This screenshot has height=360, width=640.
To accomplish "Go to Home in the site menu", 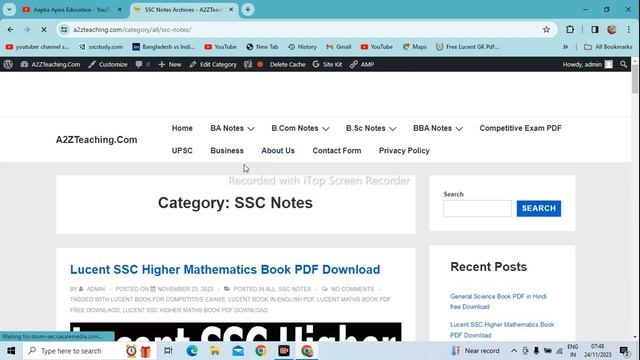I will 182,128.
